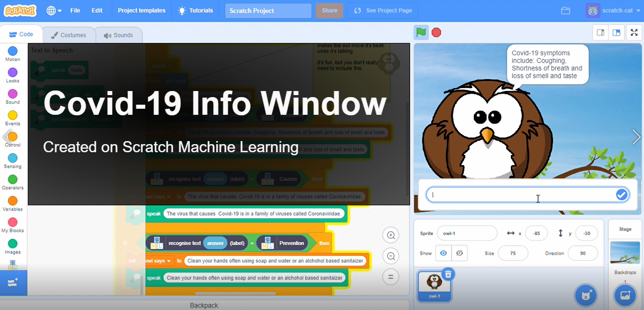The width and height of the screenshot is (644, 310).
Task: Open the File menu
Action: [75, 10]
